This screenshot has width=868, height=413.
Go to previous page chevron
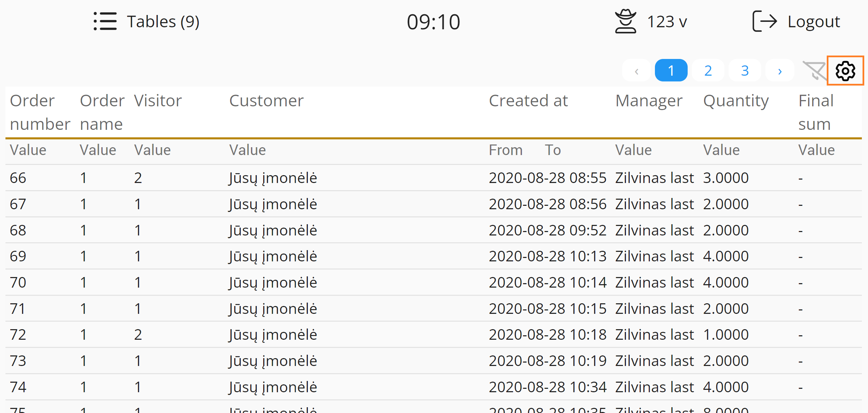637,71
